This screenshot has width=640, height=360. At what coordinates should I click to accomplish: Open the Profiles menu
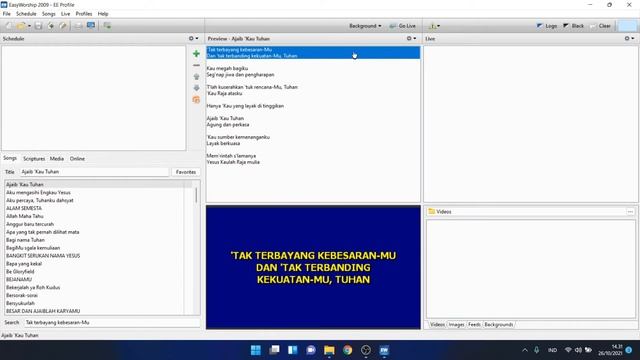pyautogui.click(x=84, y=13)
